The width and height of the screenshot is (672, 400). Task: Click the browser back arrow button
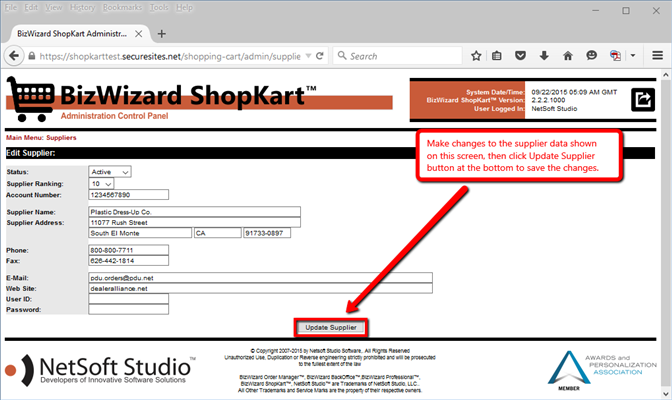pyautogui.click(x=14, y=56)
